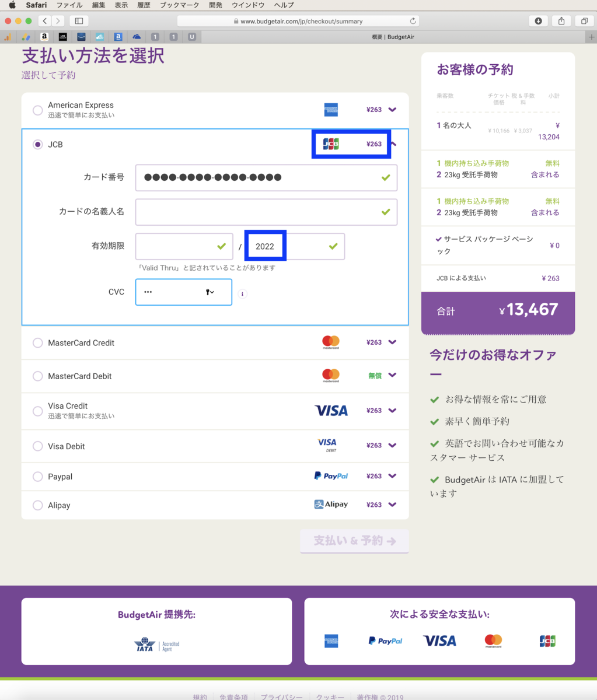Expand the Paypal row chevron
This screenshot has height=700, width=597.
point(392,476)
